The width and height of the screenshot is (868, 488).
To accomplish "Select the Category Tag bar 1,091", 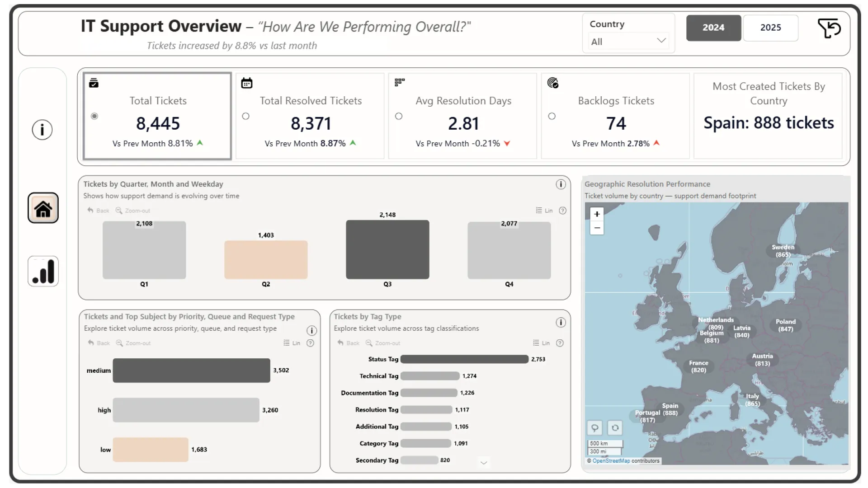I will click(425, 443).
